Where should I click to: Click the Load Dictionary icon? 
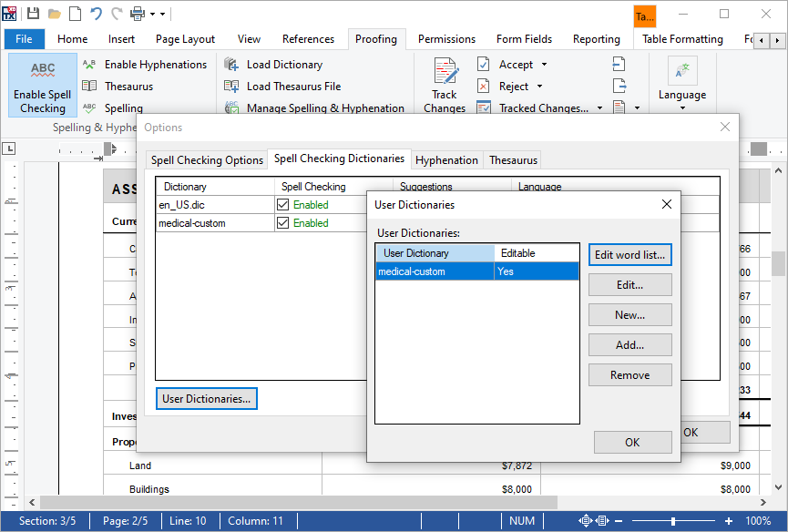[230, 64]
